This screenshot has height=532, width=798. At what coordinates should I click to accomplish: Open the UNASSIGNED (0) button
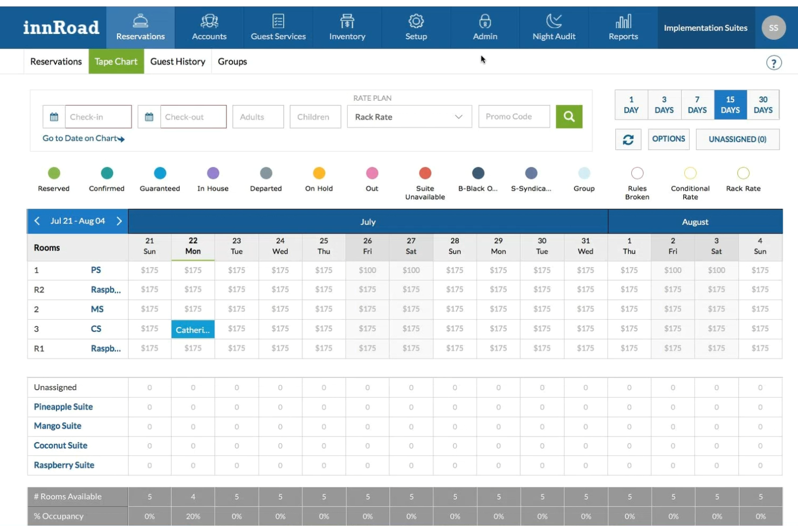pos(737,139)
